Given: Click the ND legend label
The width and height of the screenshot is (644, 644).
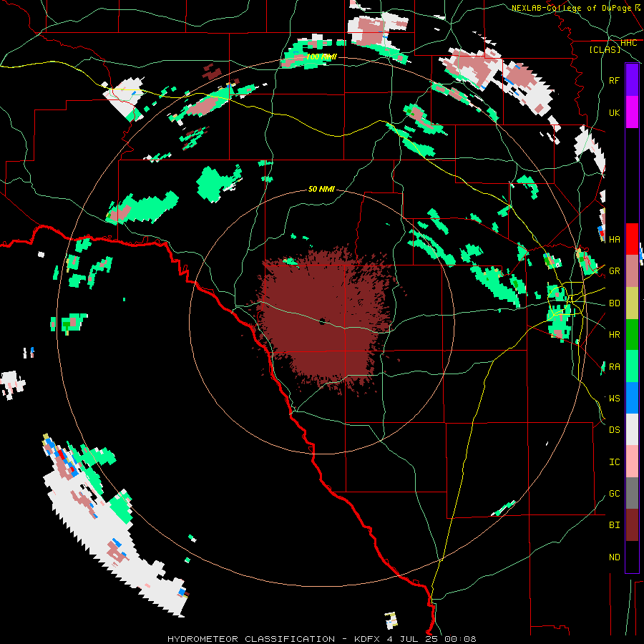Looking at the screenshot, I should (615, 557).
